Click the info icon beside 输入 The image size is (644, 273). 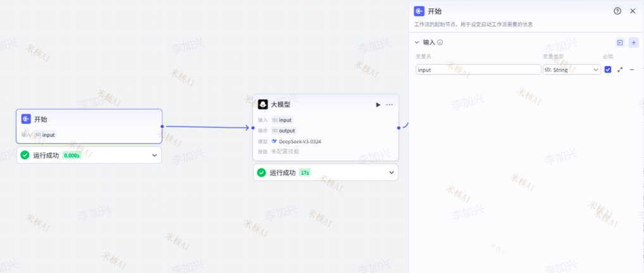click(x=440, y=42)
